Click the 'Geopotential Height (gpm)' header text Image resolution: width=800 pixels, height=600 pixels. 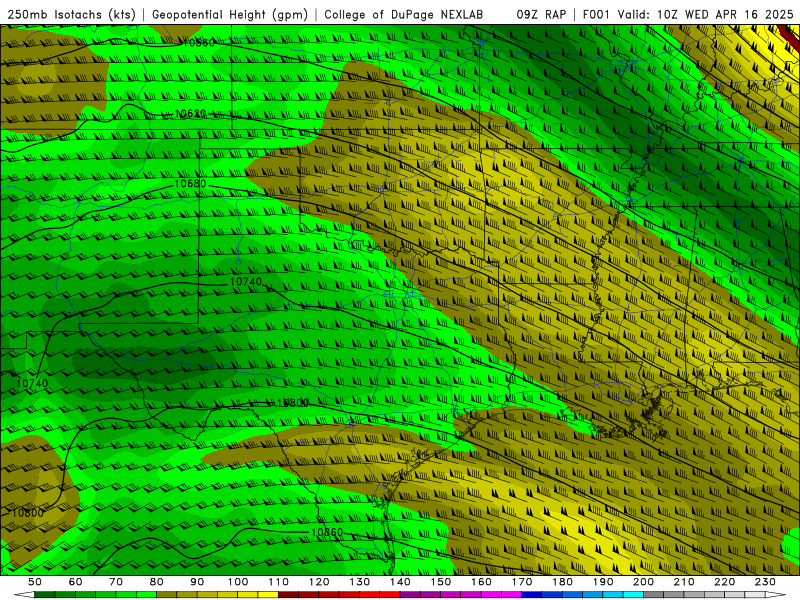point(230,15)
